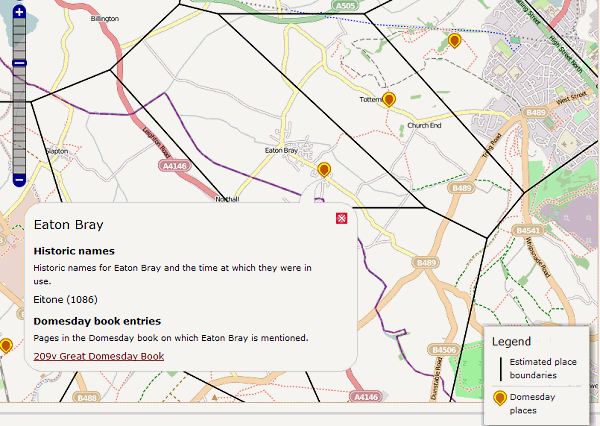Viewport: 600px width, 426px height.
Task: Click the A505 road shield
Action: (x=346, y=6)
